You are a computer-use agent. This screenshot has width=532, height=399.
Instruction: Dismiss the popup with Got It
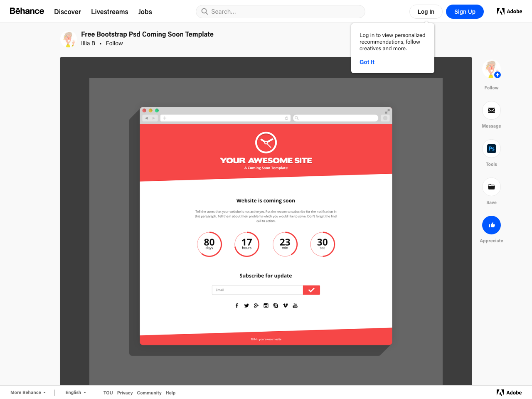pos(367,62)
